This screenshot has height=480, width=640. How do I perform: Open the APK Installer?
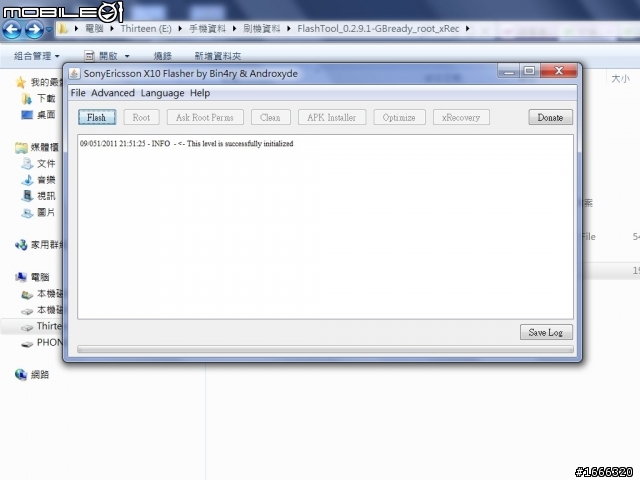tap(332, 118)
